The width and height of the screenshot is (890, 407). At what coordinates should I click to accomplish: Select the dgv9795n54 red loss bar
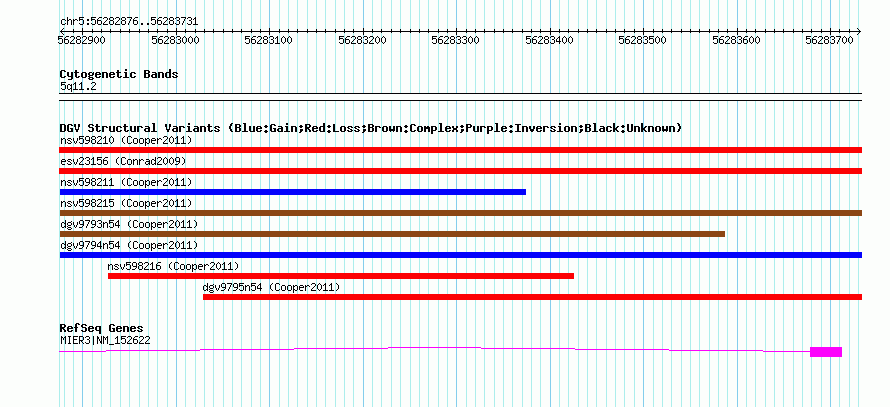pyautogui.click(x=532, y=297)
